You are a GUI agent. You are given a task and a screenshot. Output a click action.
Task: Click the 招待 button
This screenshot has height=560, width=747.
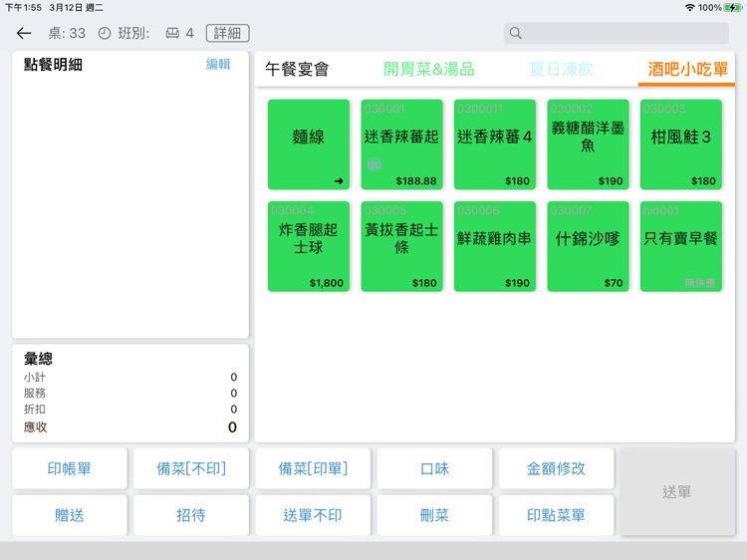click(191, 515)
